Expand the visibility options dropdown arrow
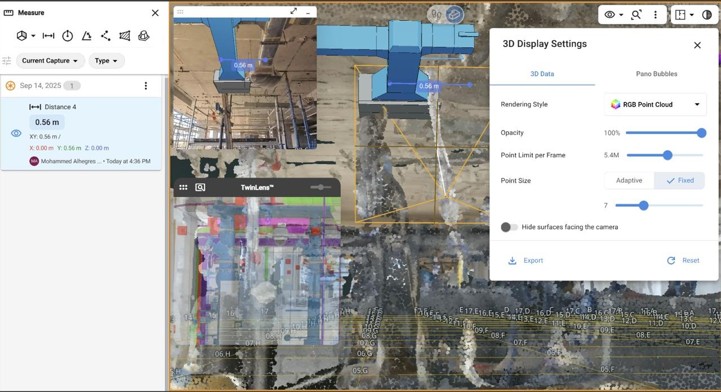 click(621, 15)
